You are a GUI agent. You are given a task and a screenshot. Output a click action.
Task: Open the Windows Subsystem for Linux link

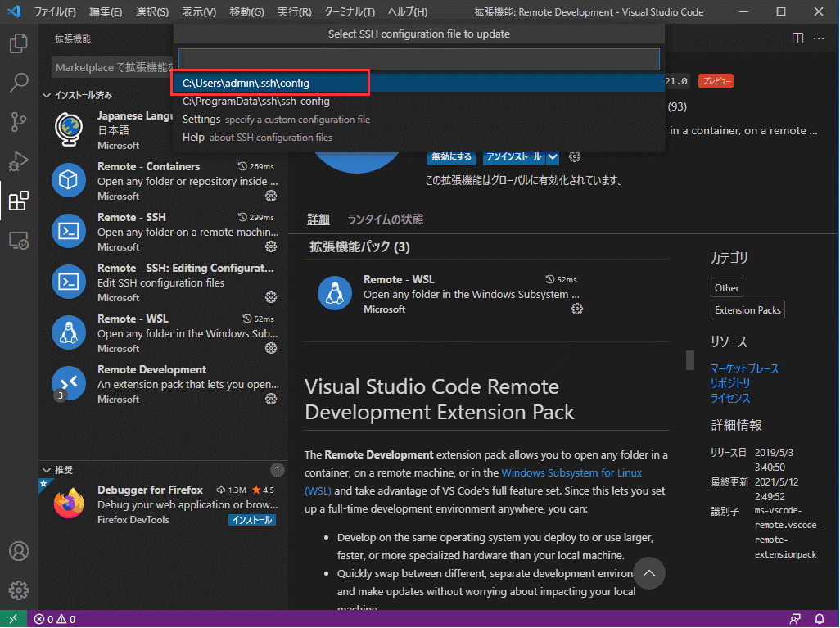tap(571, 472)
